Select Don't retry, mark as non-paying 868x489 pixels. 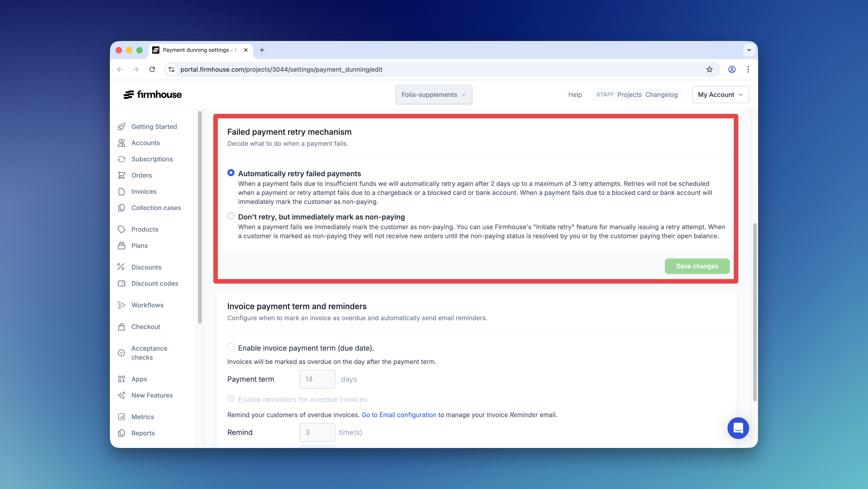[x=231, y=216]
